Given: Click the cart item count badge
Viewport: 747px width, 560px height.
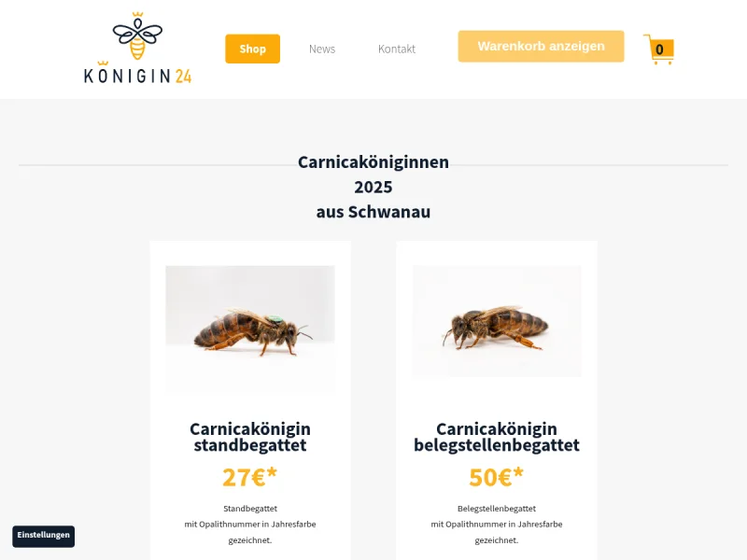Looking at the screenshot, I should click(x=660, y=49).
